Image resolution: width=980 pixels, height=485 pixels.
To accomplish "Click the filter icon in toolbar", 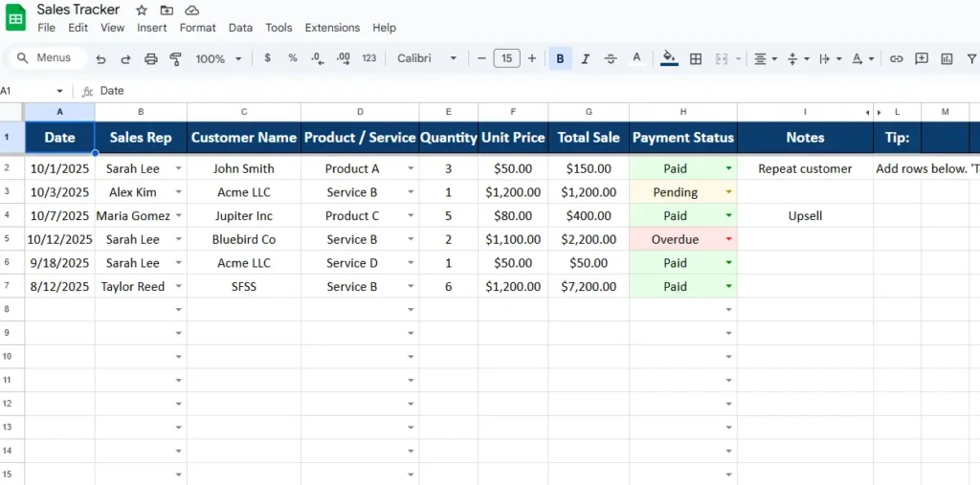I will click(972, 58).
